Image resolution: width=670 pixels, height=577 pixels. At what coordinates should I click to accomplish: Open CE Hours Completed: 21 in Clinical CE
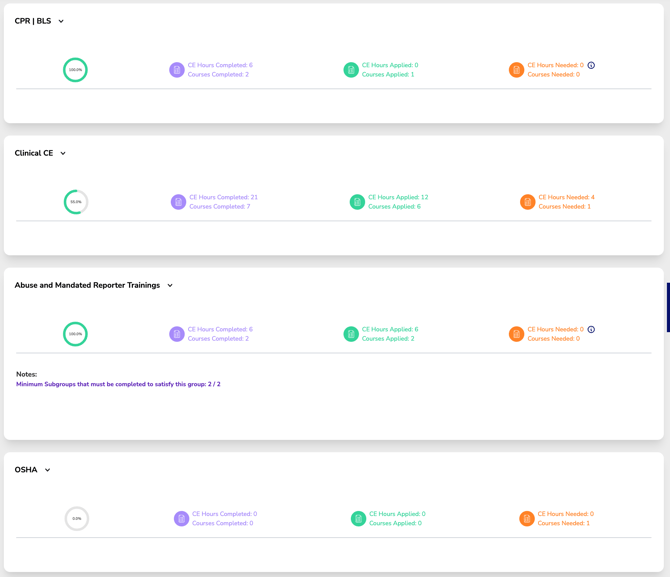223,197
